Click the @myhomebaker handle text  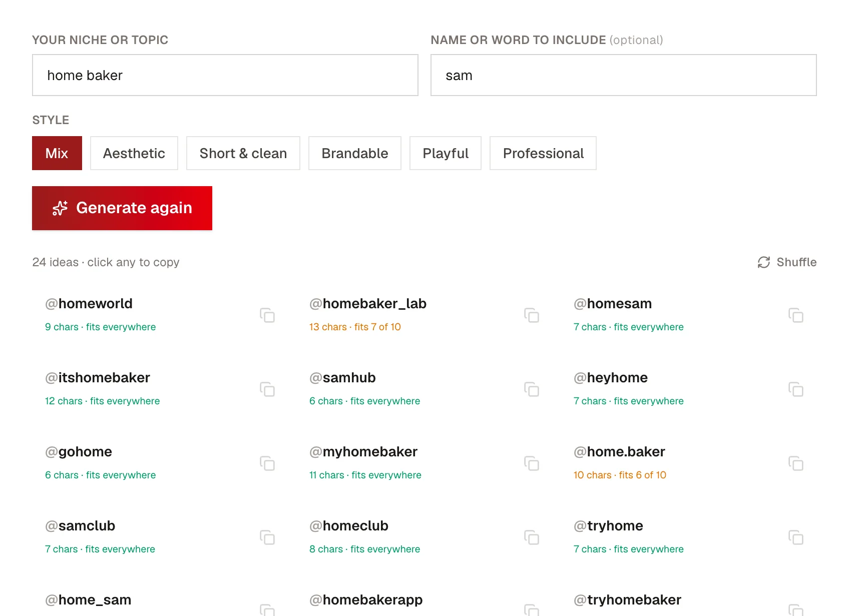point(363,452)
